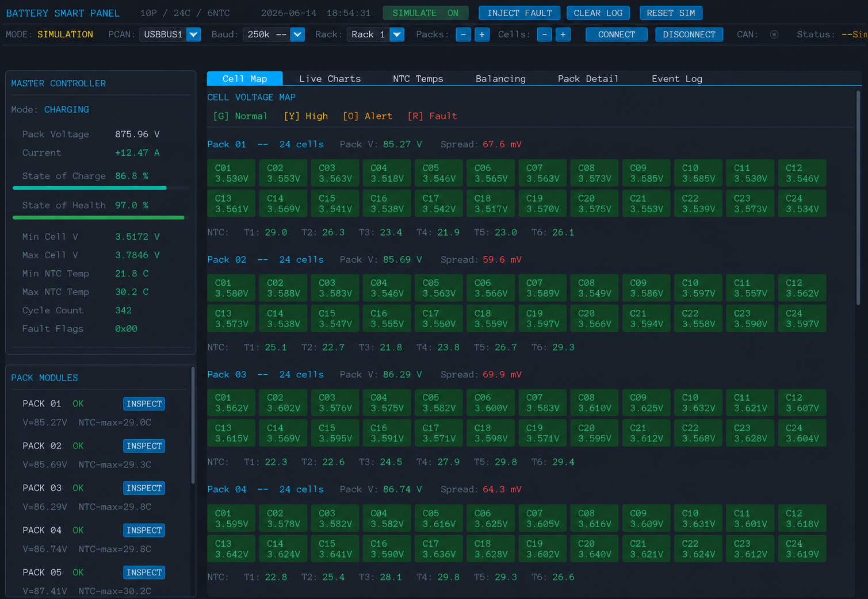
Task: Increase the Cells count with plus
Action: click(563, 34)
